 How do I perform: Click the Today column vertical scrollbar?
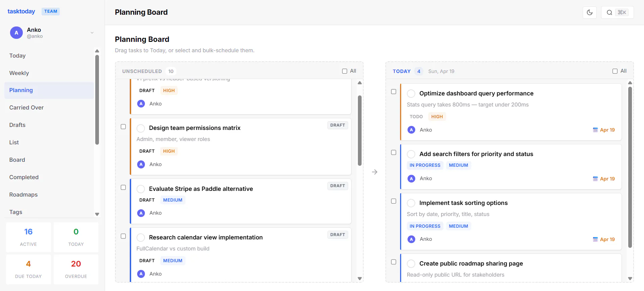tap(630, 167)
